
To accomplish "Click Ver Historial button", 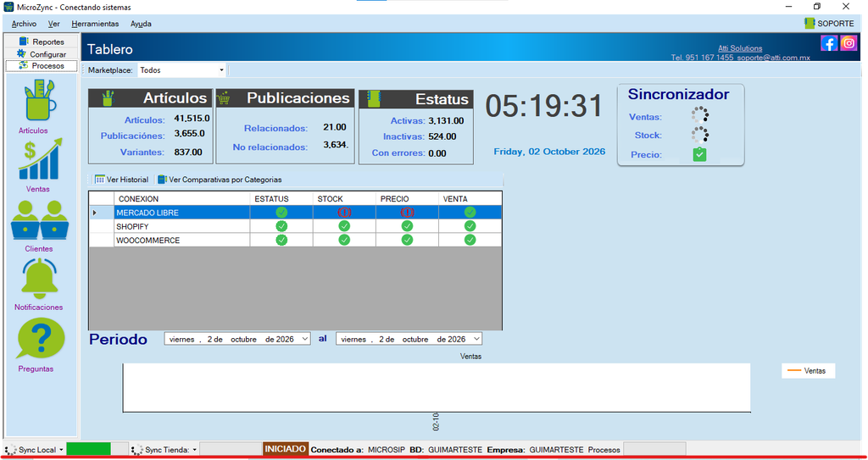I will 122,180.
